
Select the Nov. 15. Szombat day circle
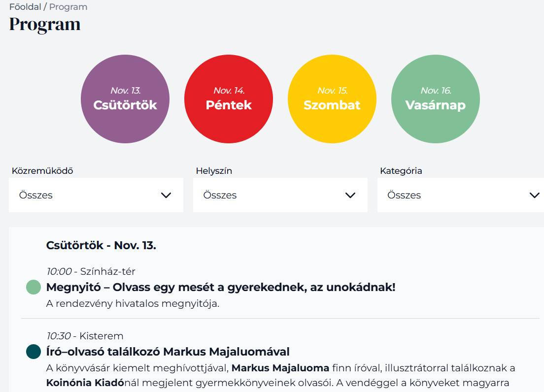point(332,99)
